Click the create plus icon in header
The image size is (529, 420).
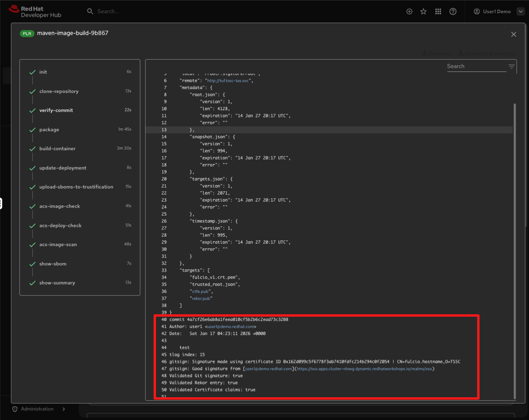point(409,11)
